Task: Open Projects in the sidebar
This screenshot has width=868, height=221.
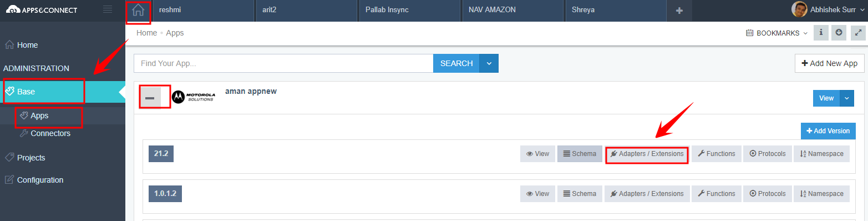Action: (63, 158)
